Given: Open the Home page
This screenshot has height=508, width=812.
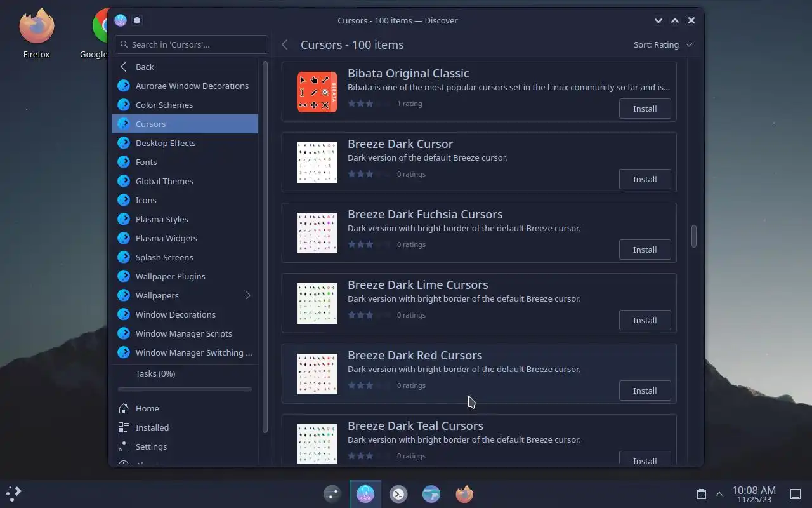Looking at the screenshot, I should (185, 408).
